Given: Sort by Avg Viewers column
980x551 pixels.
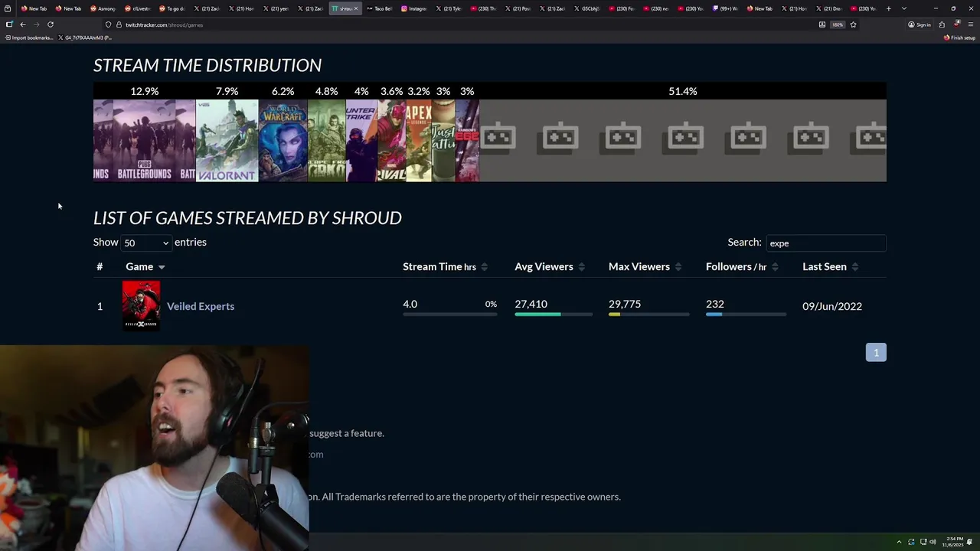Looking at the screenshot, I should coord(550,266).
